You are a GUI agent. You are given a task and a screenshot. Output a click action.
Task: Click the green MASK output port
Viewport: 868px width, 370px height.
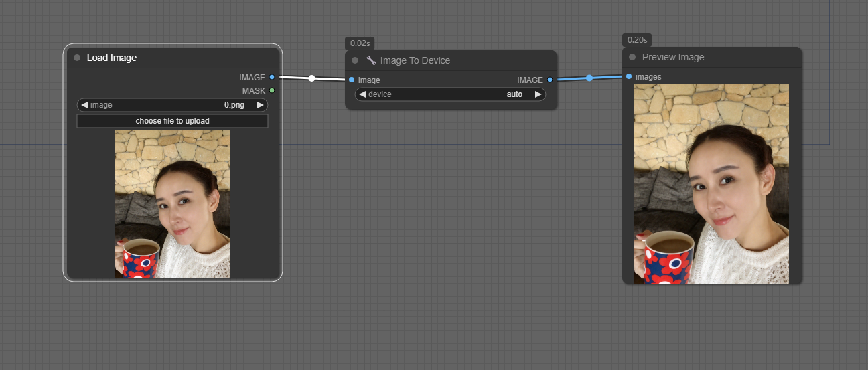272,90
